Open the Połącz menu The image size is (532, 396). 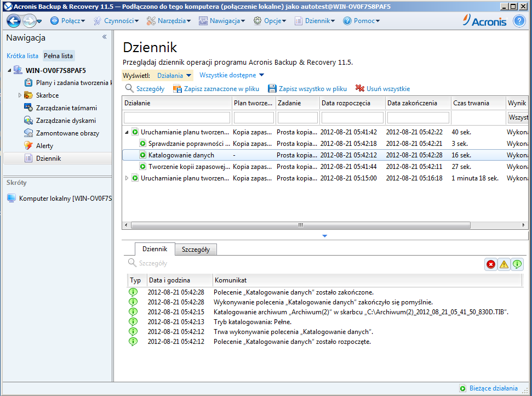pos(67,21)
